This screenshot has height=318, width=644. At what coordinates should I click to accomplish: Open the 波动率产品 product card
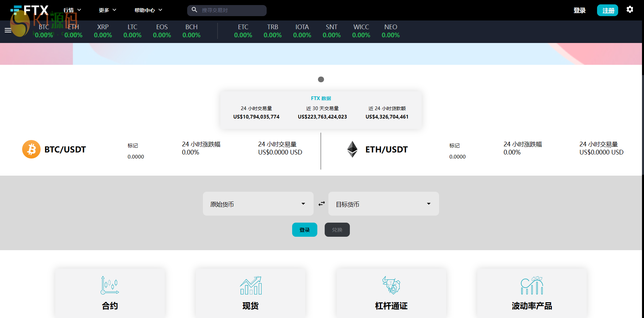(x=532, y=293)
